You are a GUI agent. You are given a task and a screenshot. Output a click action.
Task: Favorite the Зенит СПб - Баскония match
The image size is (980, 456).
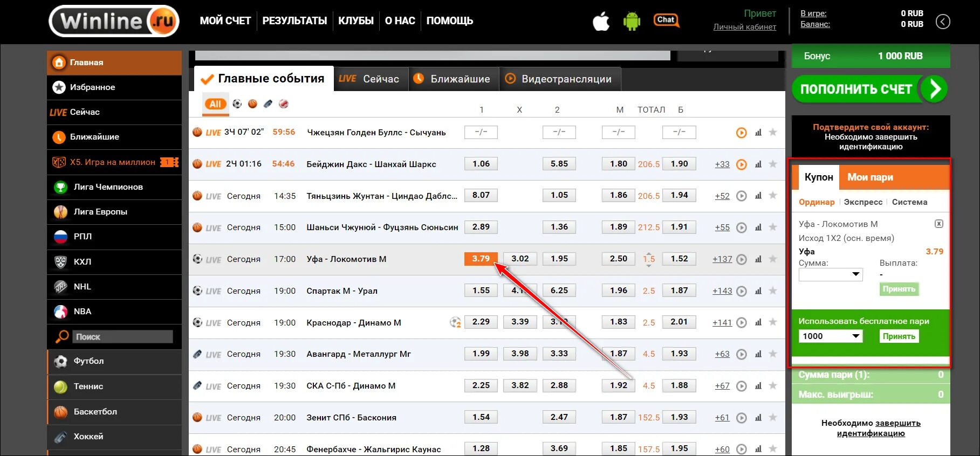tap(773, 417)
